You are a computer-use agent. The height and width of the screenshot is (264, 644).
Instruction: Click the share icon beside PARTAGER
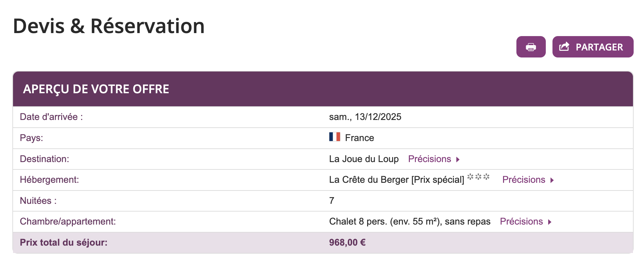click(x=564, y=47)
